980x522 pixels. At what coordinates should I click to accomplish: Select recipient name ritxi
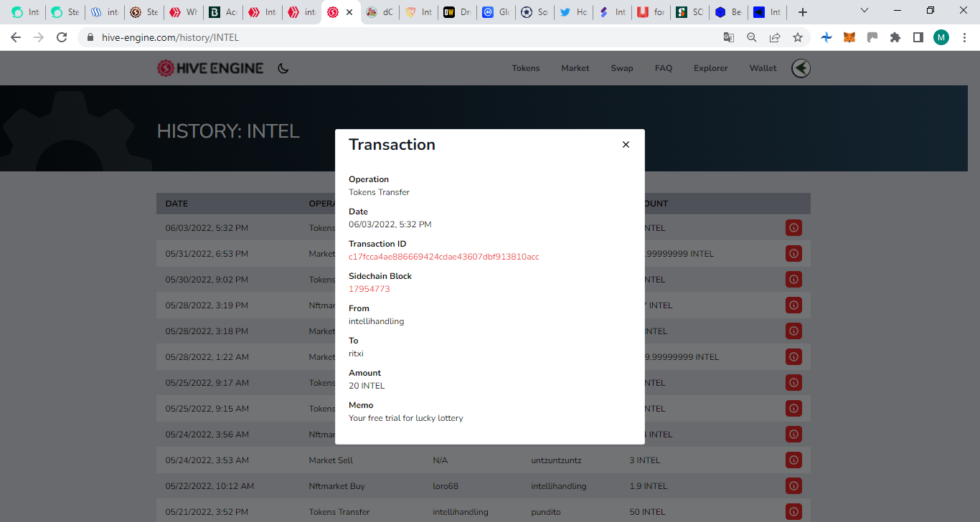coord(356,353)
